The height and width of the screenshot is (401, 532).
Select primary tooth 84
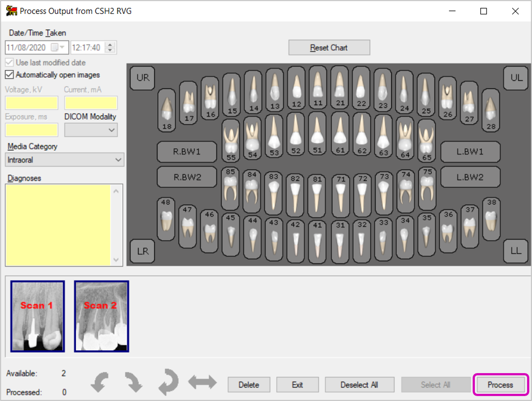252,191
